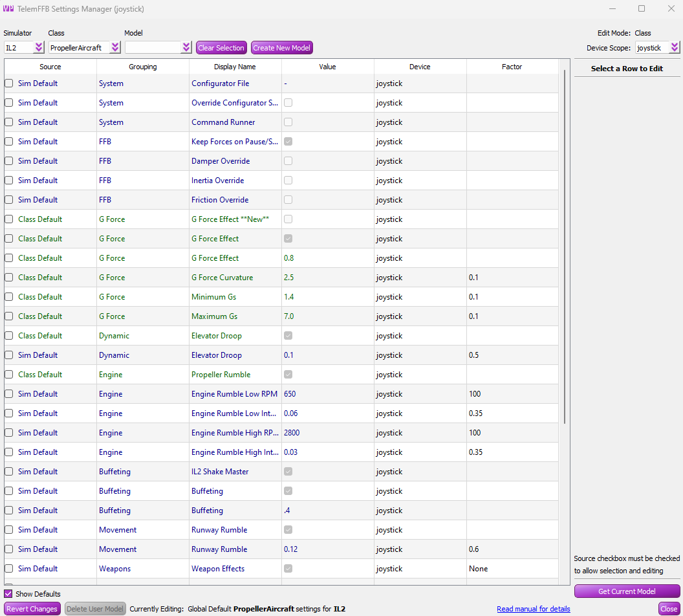Open the Read manual for details link

pos(533,609)
